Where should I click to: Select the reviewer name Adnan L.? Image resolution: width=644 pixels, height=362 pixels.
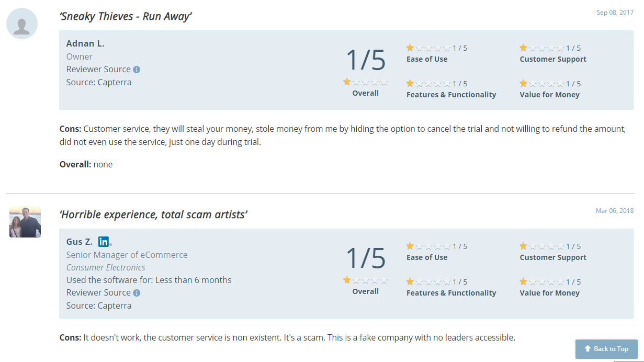pyautogui.click(x=85, y=43)
